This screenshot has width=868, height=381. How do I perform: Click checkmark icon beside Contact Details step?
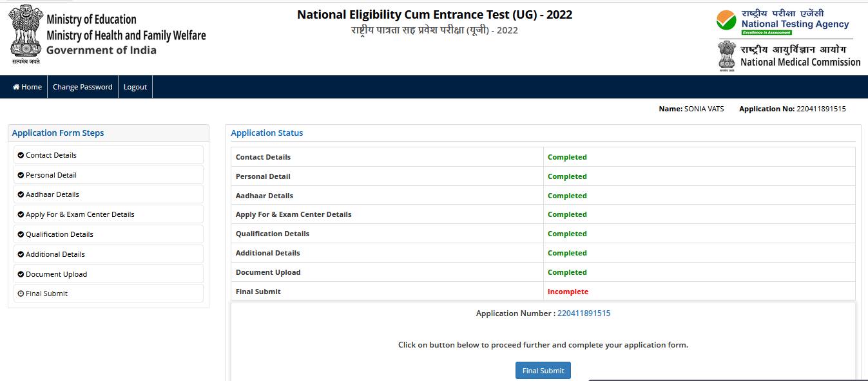pyautogui.click(x=21, y=155)
